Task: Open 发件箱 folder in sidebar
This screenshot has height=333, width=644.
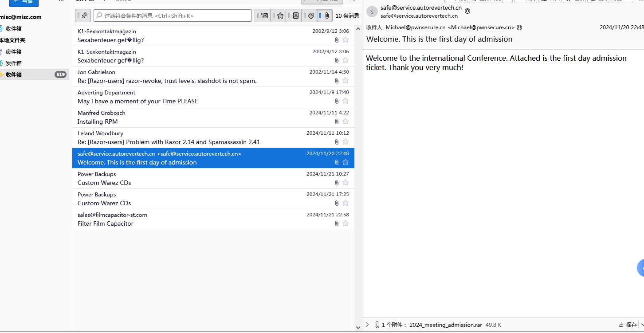Action: 13,63
